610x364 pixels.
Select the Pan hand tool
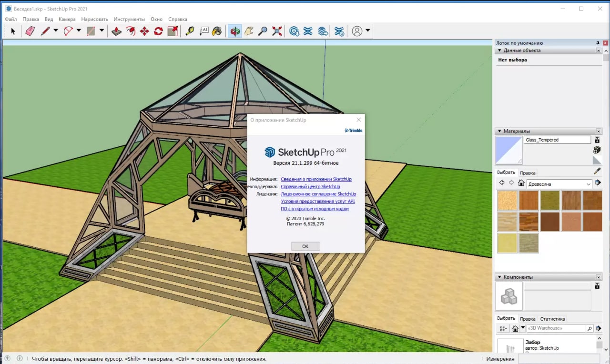point(249,31)
